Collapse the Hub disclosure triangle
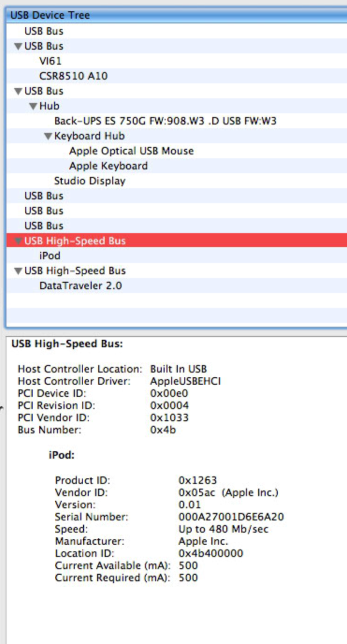The height and width of the screenshot is (644, 347). click(x=33, y=106)
